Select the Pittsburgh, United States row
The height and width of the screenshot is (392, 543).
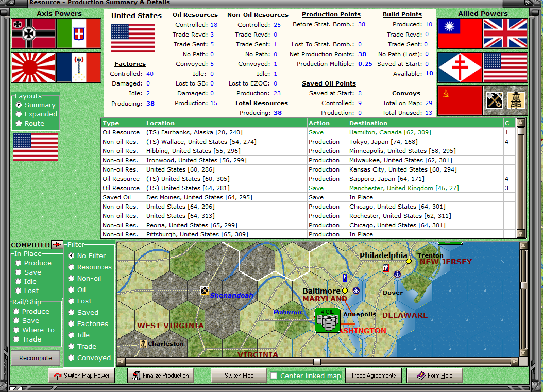308,234
